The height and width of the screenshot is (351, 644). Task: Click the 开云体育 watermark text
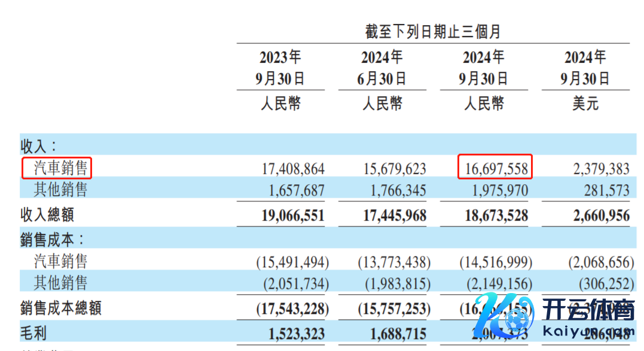pyautogui.click(x=588, y=312)
